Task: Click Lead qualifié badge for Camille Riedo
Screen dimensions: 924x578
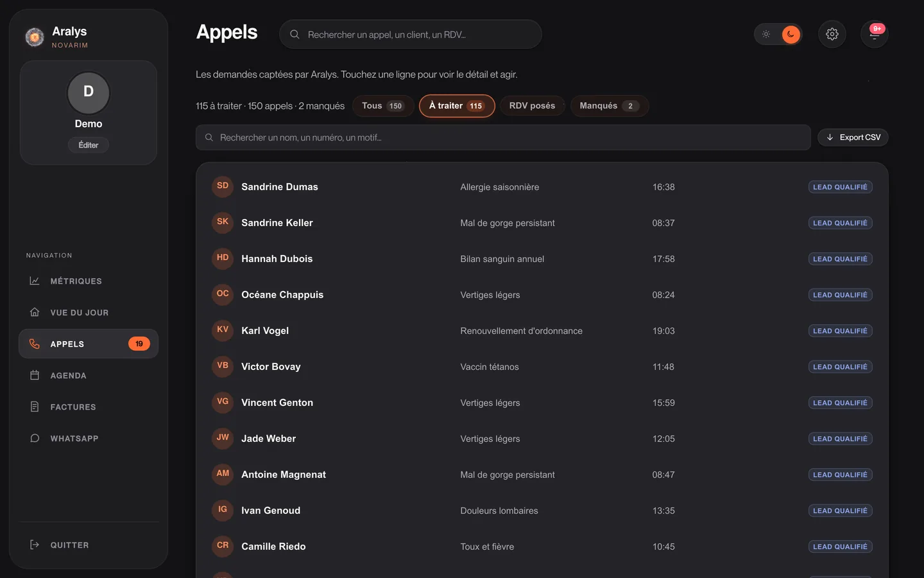Action: [x=840, y=547]
